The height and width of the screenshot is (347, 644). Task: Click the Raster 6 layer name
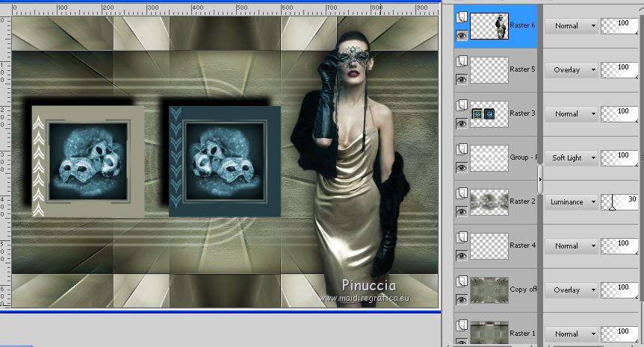522,25
